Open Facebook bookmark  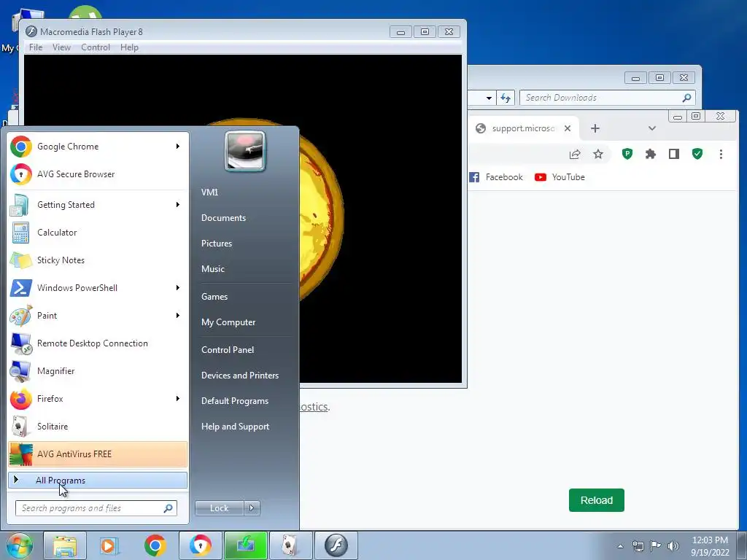coord(496,177)
